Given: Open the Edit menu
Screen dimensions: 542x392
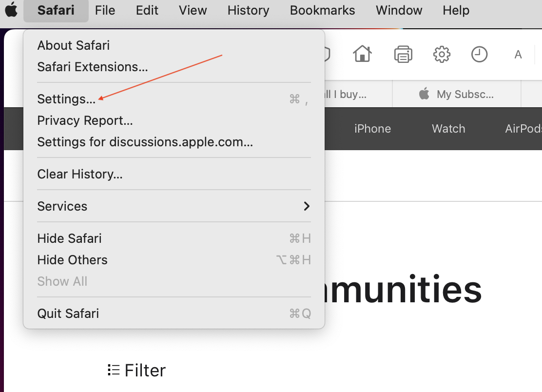Looking at the screenshot, I should pos(147,10).
